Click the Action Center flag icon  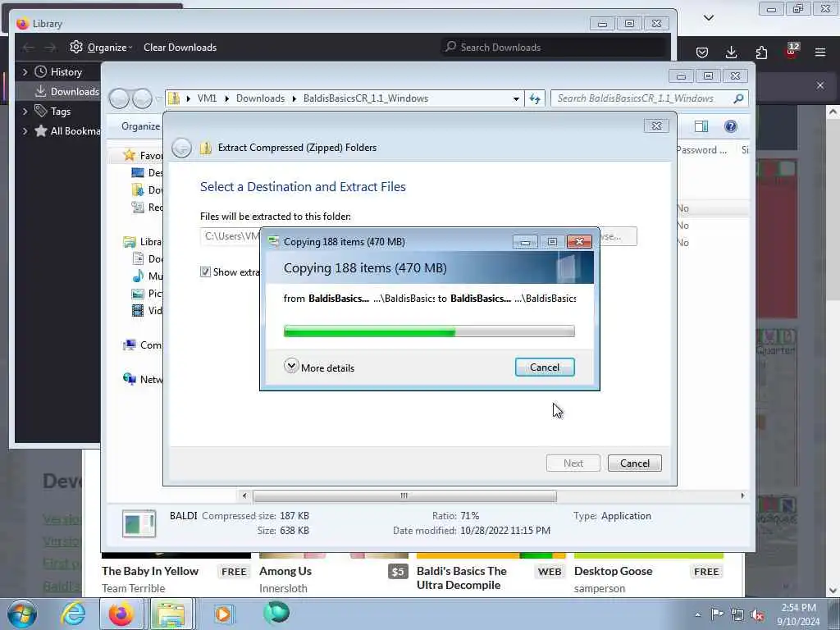[717, 614]
